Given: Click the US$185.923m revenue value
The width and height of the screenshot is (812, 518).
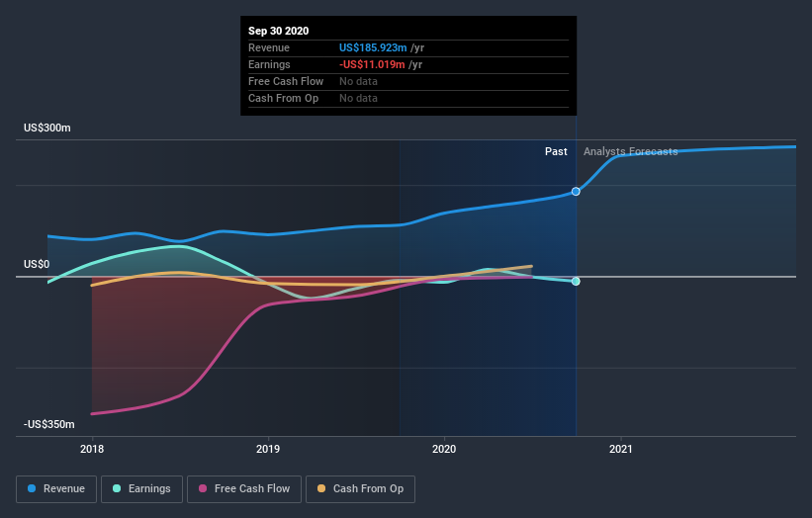Looking at the screenshot, I should (x=373, y=47).
